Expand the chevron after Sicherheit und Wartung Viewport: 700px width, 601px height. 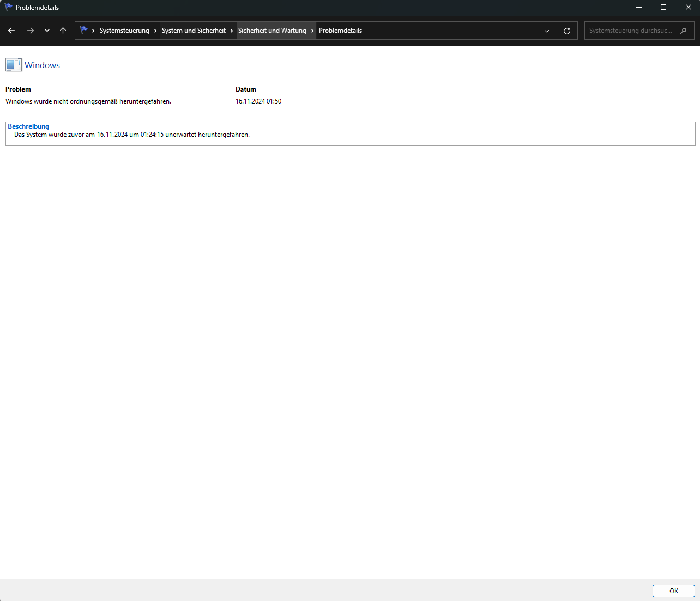(x=312, y=31)
